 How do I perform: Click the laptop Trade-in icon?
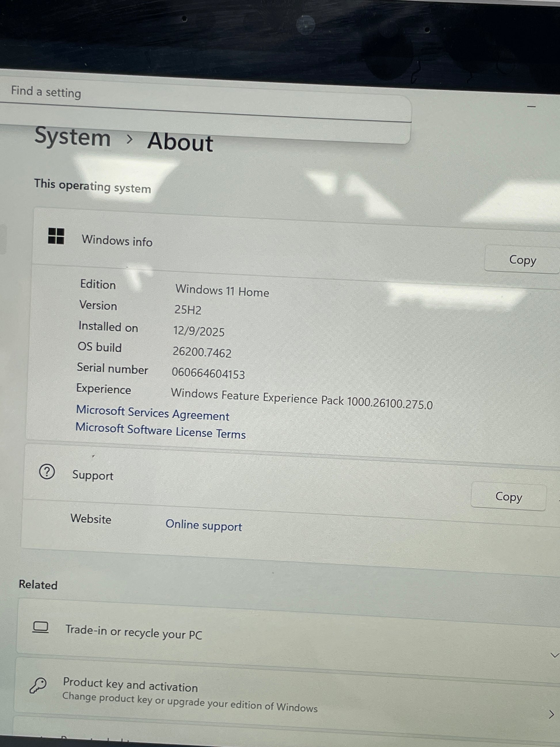[41, 628]
